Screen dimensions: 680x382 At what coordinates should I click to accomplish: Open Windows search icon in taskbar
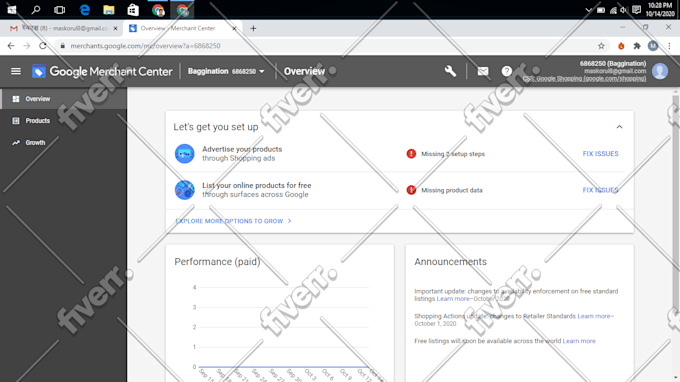pos(36,9)
